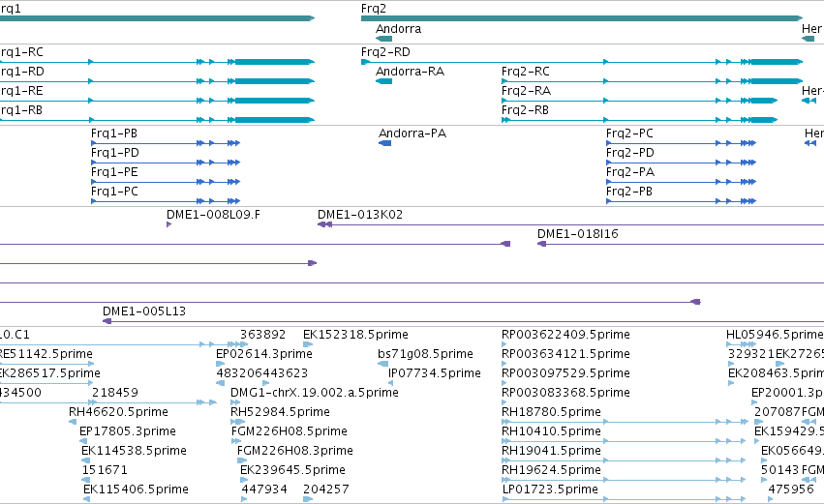Select the RP003622409.5prime EST label
This screenshot has height=504, width=824.
(566, 335)
